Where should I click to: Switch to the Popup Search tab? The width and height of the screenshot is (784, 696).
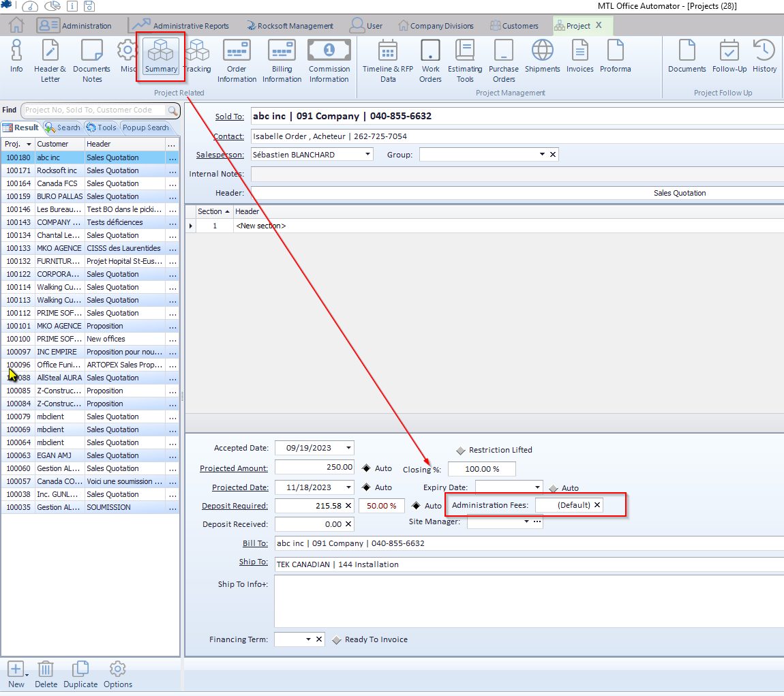pyautogui.click(x=145, y=127)
